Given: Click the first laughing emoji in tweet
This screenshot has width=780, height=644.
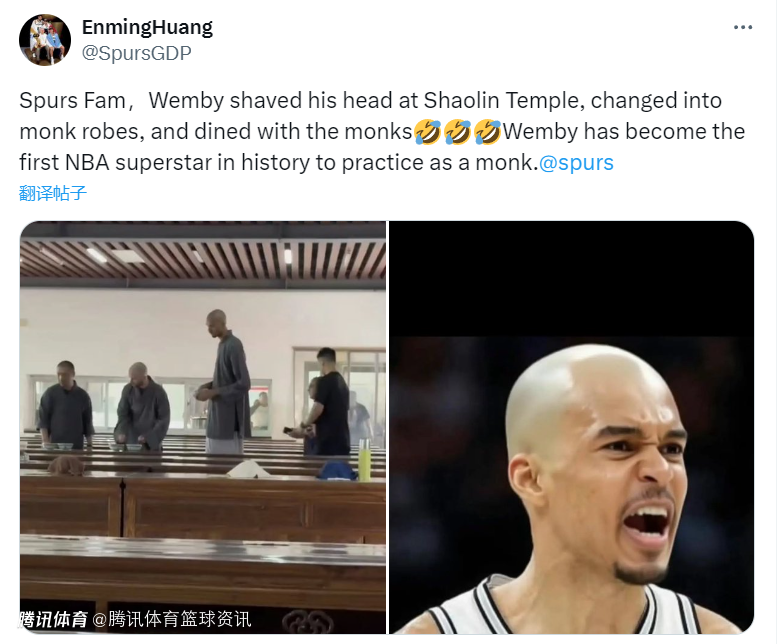Looking at the screenshot, I should click(x=427, y=132).
